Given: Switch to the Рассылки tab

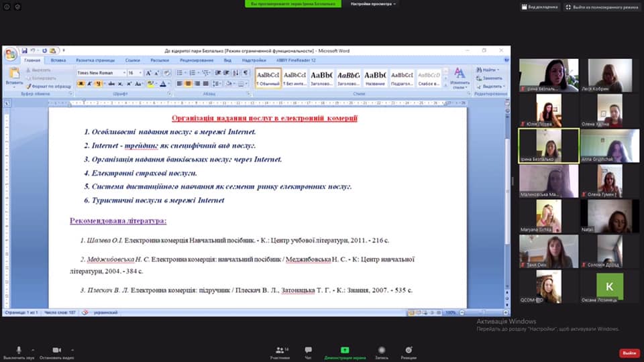Looking at the screenshot, I should point(160,60).
